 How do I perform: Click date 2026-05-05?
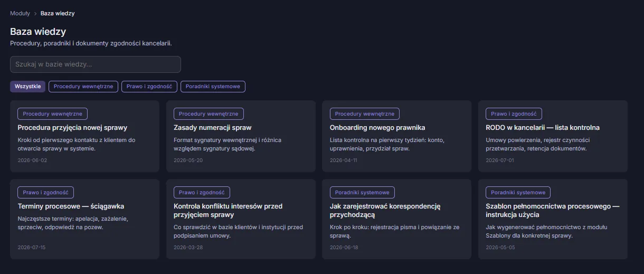click(500, 247)
